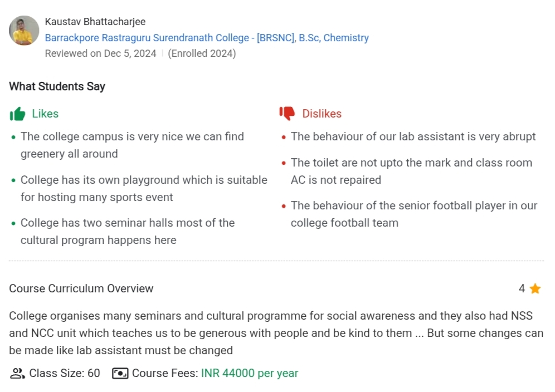This screenshot has height=392, width=555.
Task: Click the reviewer name Kaustav Bhattacharjee
Action: click(95, 22)
